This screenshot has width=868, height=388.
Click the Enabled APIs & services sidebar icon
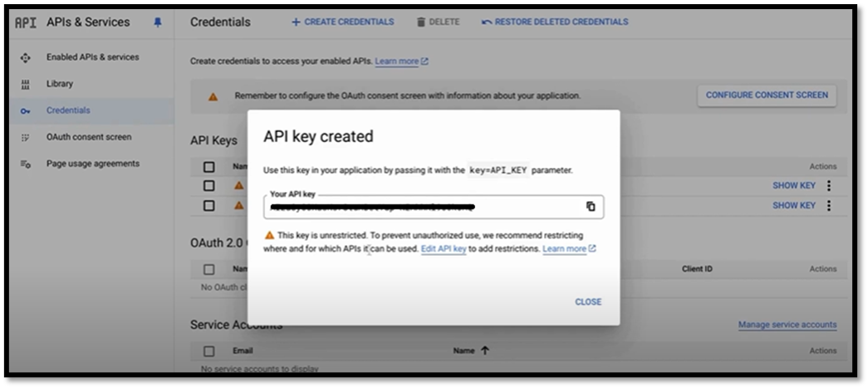click(25, 57)
